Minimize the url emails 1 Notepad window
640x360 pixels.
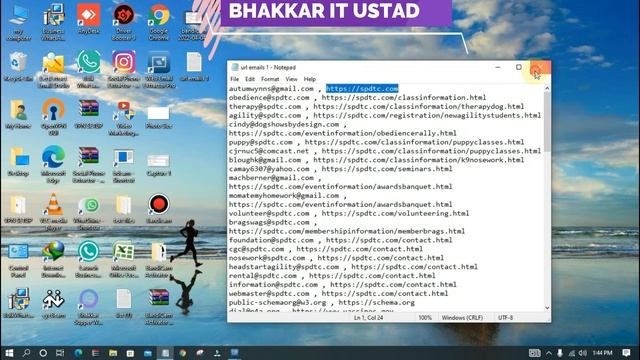(498, 67)
